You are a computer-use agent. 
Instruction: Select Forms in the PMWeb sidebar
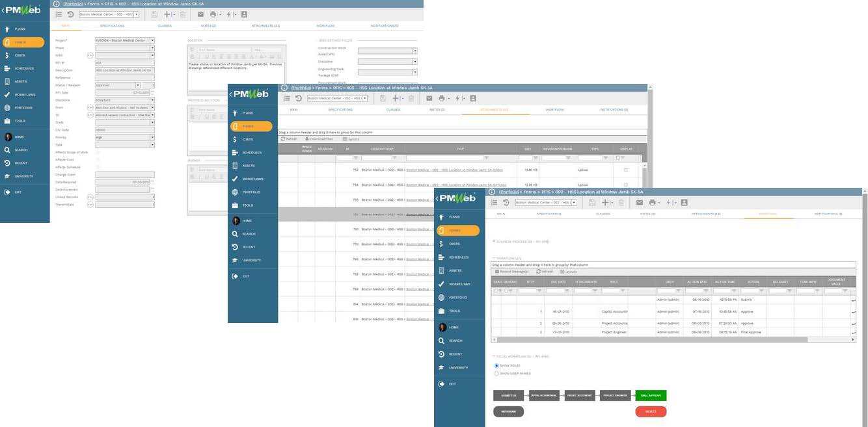pos(460,230)
